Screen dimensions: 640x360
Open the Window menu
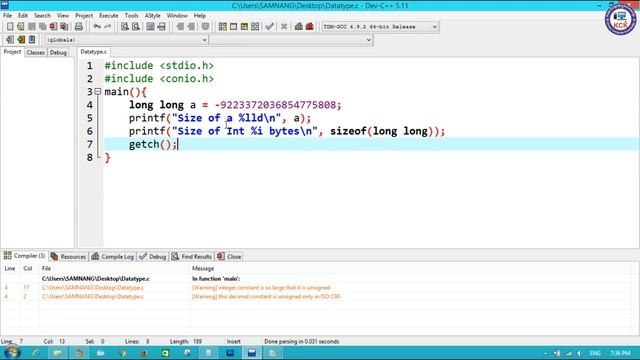pos(177,16)
